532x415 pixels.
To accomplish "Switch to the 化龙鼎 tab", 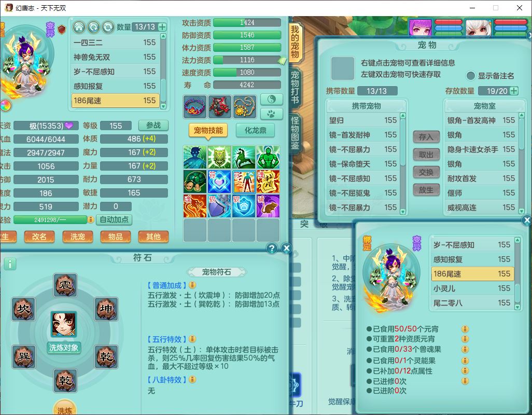I will [255, 130].
